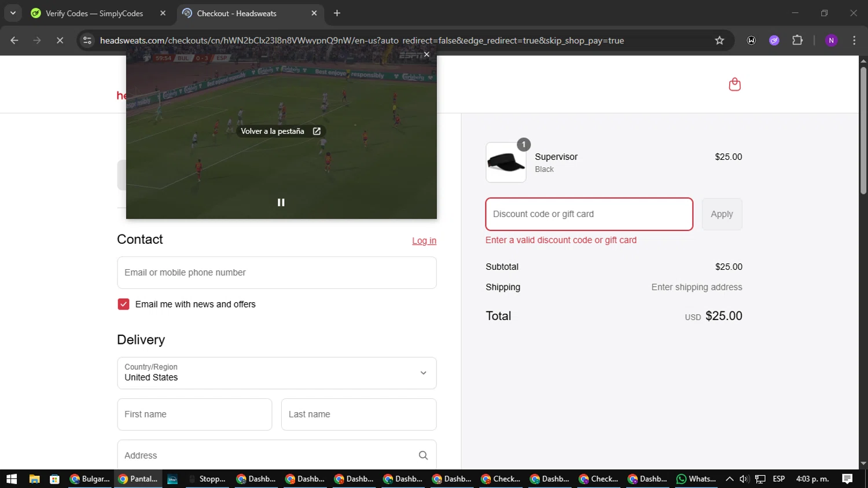The width and height of the screenshot is (868, 488).
Task: Stop loading the page
Action: [x=60, y=41]
